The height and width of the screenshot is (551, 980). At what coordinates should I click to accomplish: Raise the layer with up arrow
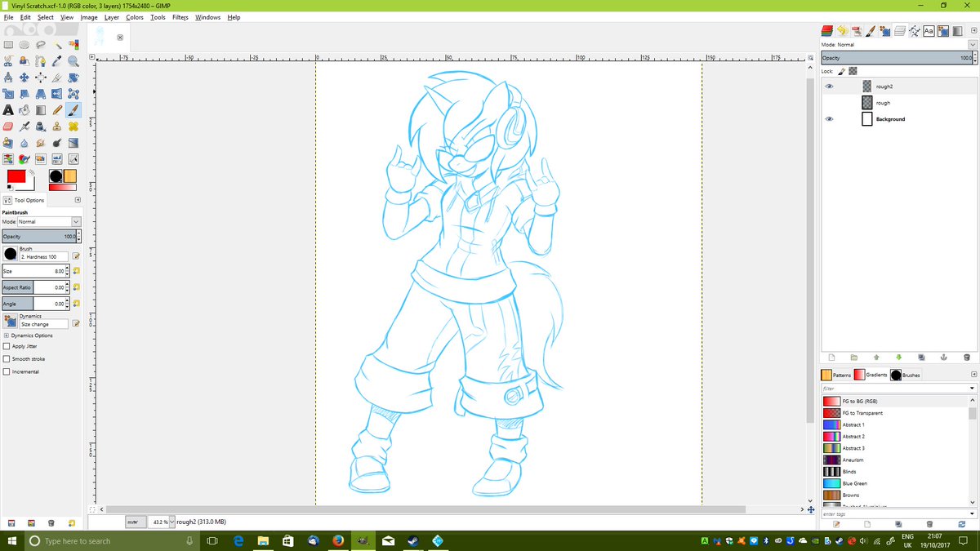[x=876, y=357]
